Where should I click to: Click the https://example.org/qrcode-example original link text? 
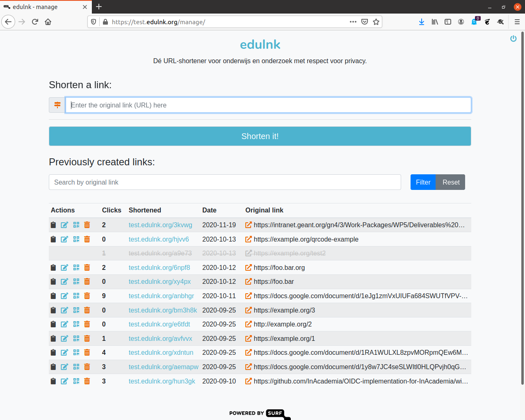pyautogui.click(x=306, y=239)
